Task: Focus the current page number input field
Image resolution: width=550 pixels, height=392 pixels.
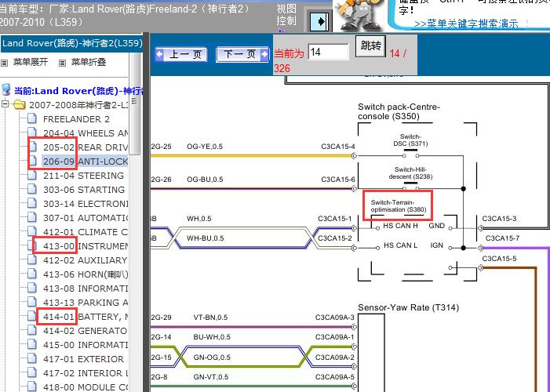Action: pos(328,53)
